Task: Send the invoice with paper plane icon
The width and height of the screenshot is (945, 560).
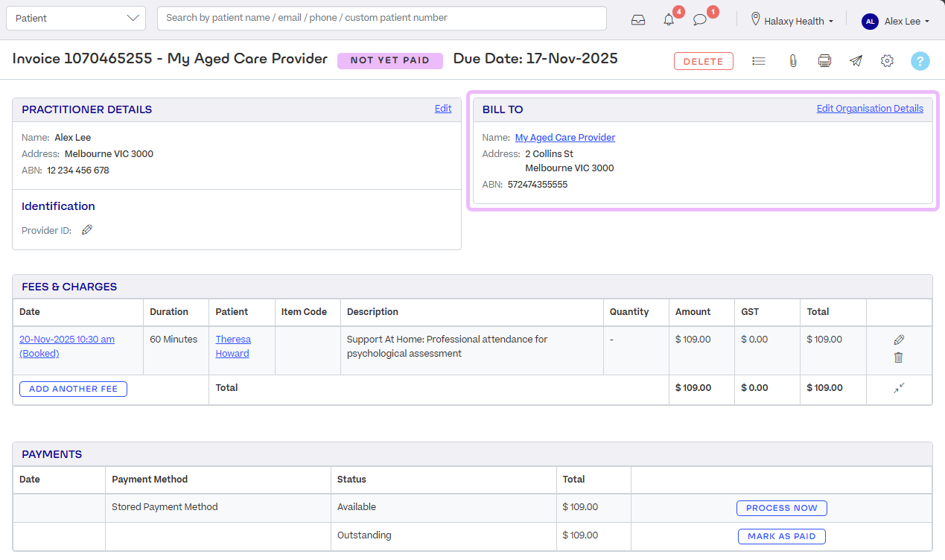Action: [x=856, y=61]
